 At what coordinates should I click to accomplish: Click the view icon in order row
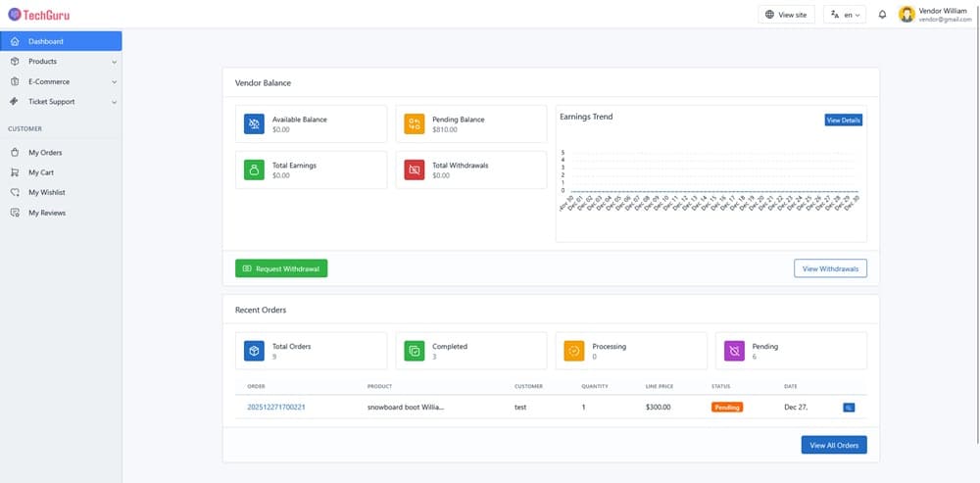[848, 407]
